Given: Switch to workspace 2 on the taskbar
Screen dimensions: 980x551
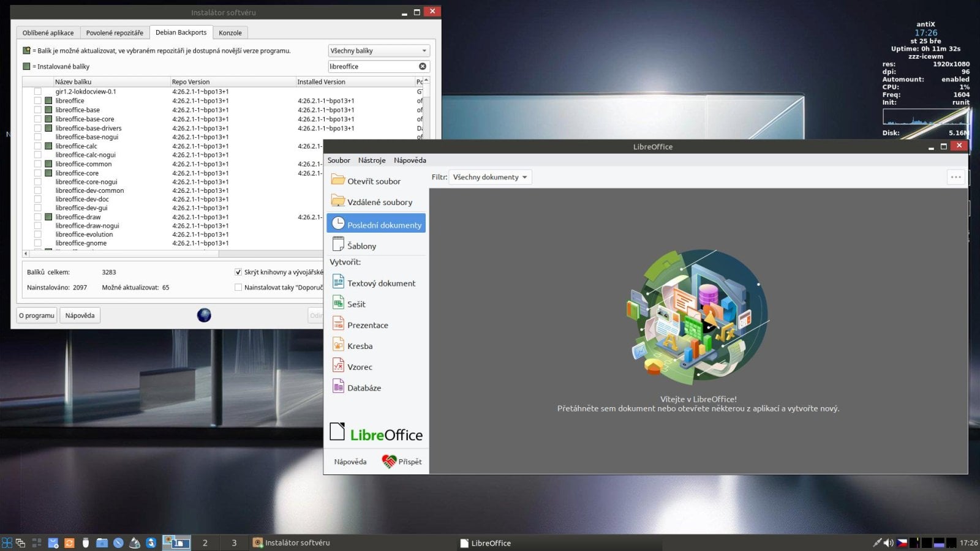Looking at the screenshot, I should 205,542.
